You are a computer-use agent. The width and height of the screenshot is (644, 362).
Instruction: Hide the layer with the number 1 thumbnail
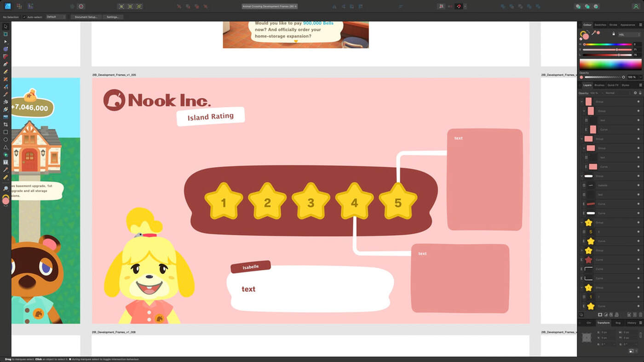tap(638, 297)
